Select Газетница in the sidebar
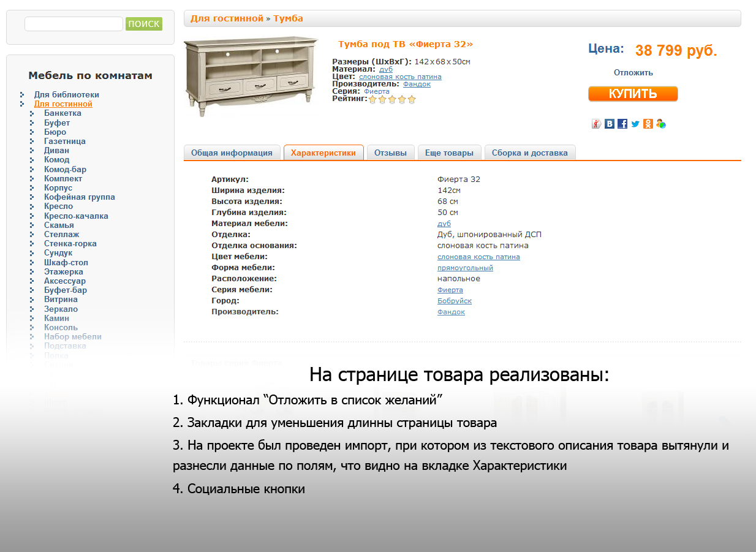Image resolution: width=756 pixels, height=552 pixels. click(65, 141)
